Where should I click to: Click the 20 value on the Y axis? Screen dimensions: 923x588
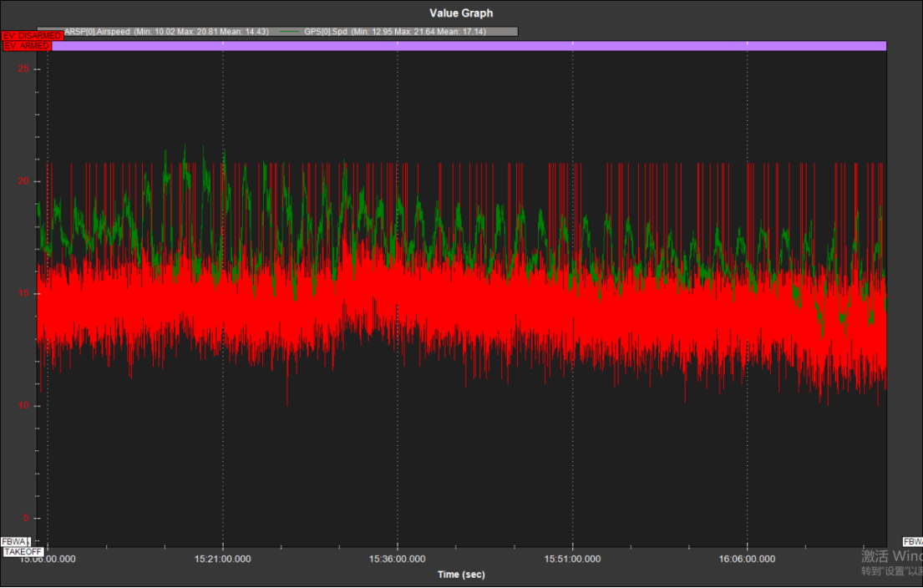tap(23, 181)
